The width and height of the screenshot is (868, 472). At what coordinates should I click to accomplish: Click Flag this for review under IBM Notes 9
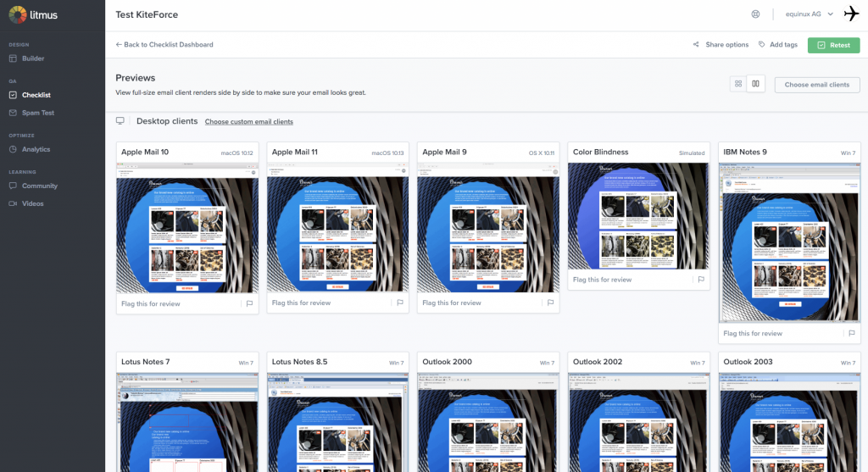[x=753, y=333]
